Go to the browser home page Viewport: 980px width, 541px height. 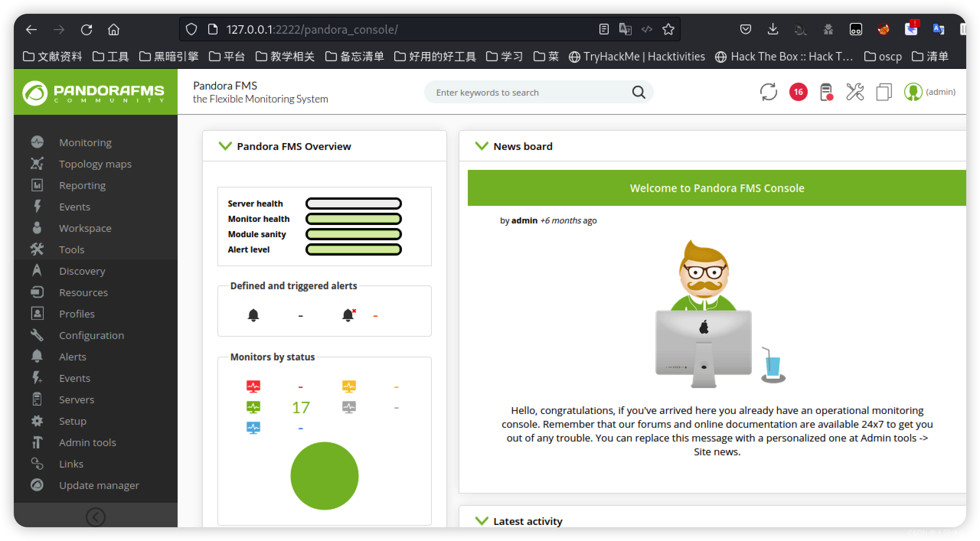click(x=114, y=29)
